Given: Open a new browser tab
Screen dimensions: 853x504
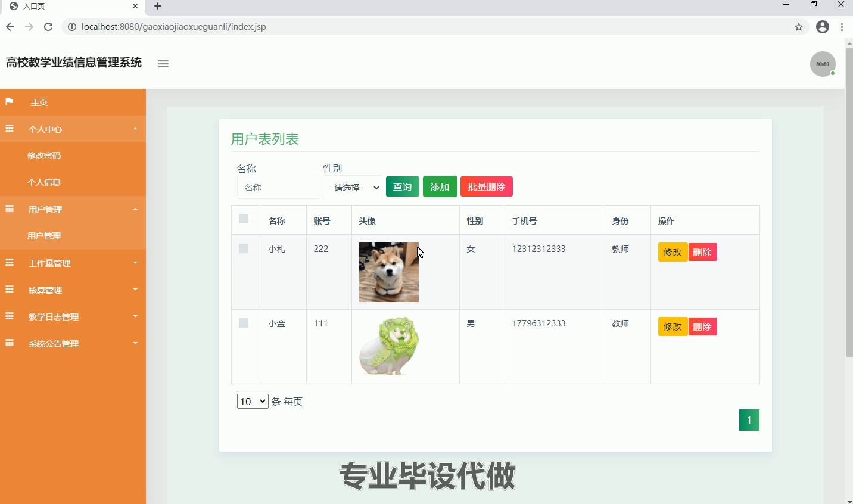Looking at the screenshot, I should [x=158, y=6].
